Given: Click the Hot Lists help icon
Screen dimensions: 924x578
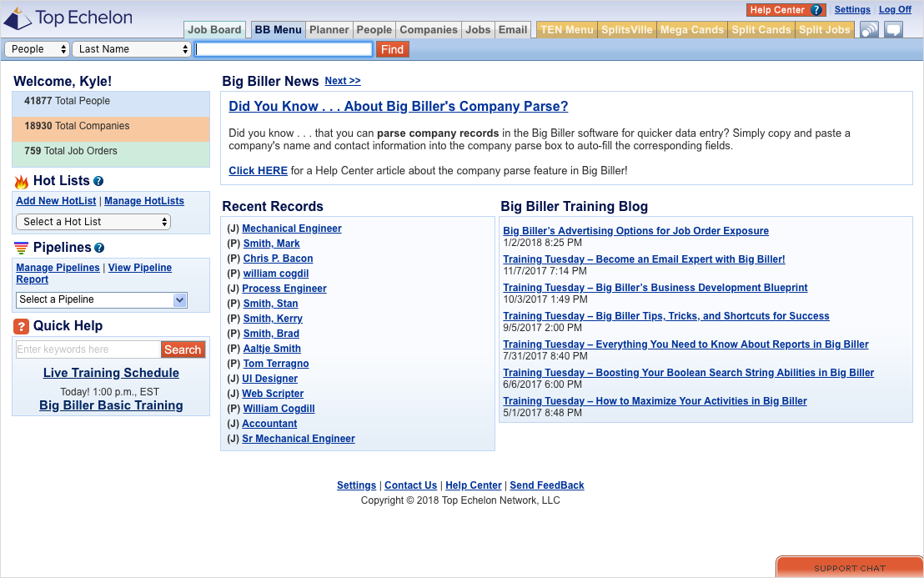Looking at the screenshot, I should 98,181.
